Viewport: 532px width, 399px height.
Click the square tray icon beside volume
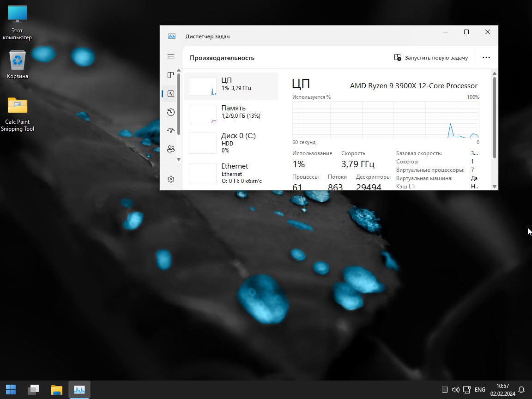point(444,389)
